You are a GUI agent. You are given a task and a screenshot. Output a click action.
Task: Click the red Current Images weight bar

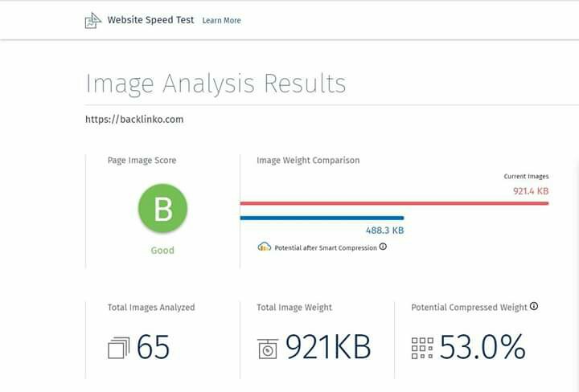[394, 203]
